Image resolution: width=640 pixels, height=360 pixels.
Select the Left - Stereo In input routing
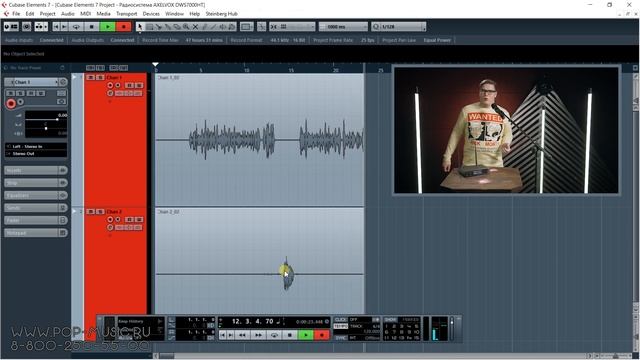pyautogui.click(x=36, y=146)
